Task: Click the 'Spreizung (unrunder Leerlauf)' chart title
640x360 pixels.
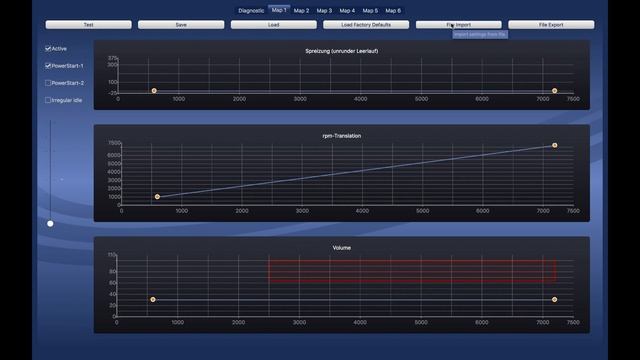Action: pos(342,51)
